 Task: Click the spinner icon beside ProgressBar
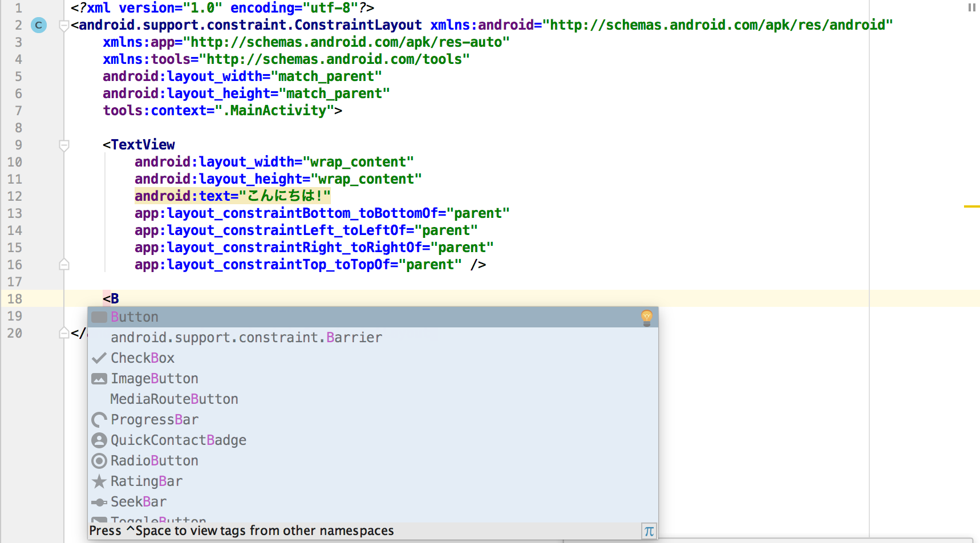point(99,419)
